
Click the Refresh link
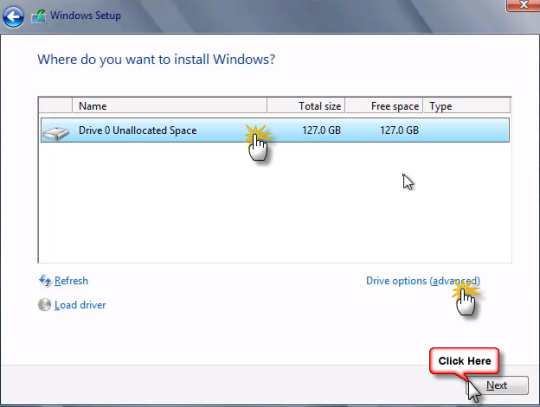click(x=71, y=281)
